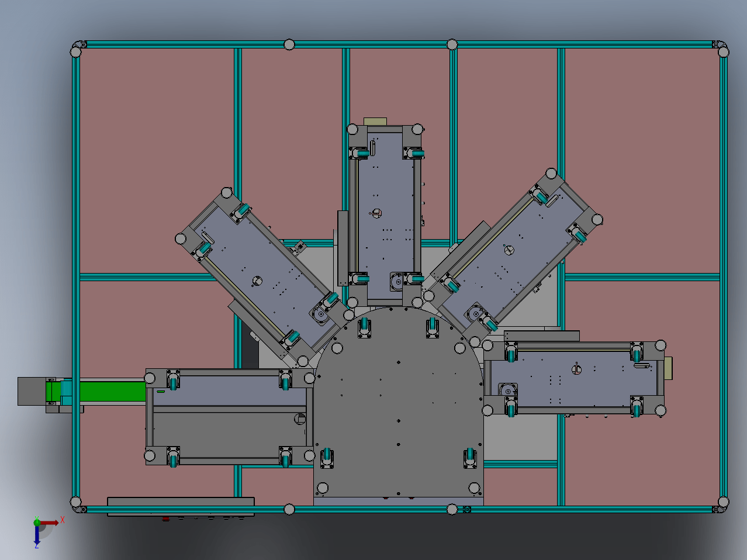
Task: Select the control panel box on the bottom frame
Action: click(x=181, y=506)
